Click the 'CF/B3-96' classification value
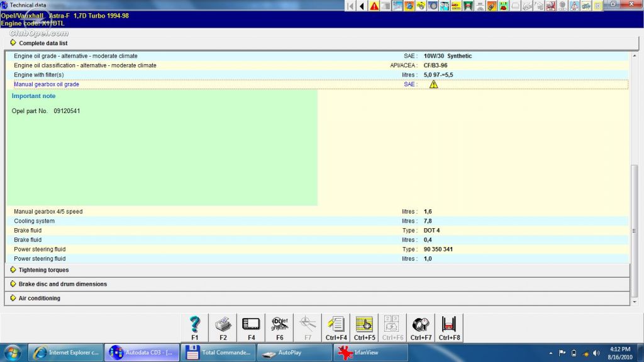The image size is (644, 362). coord(435,65)
